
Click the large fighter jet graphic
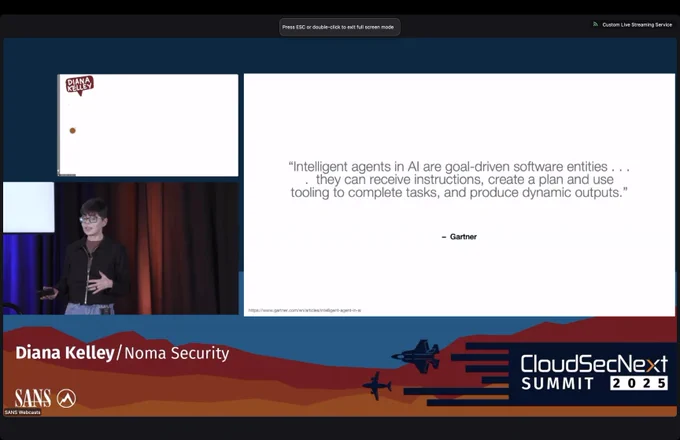tap(416, 355)
